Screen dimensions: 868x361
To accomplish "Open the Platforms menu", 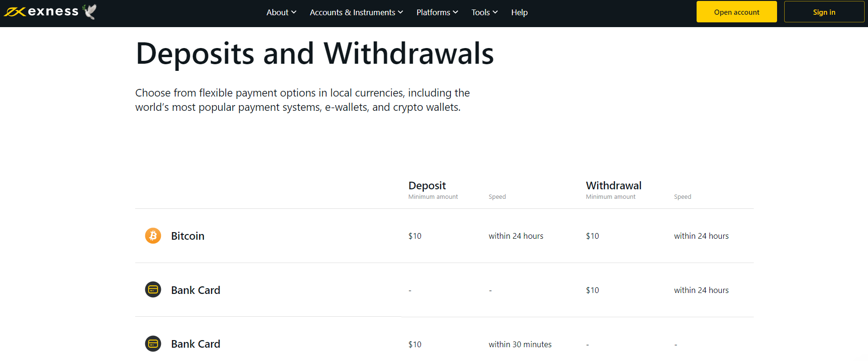I will pos(437,12).
